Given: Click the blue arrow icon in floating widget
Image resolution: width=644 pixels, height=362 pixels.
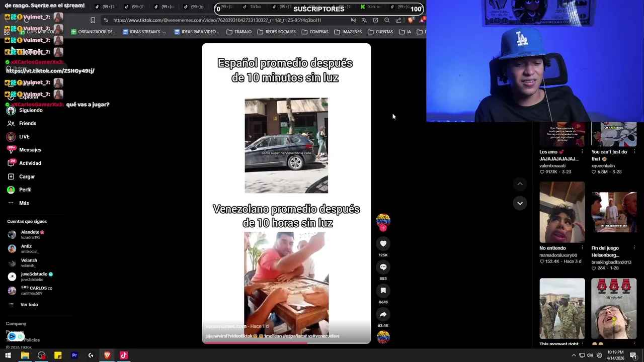Looking at the screenshot, I should (x=12, y=336).
